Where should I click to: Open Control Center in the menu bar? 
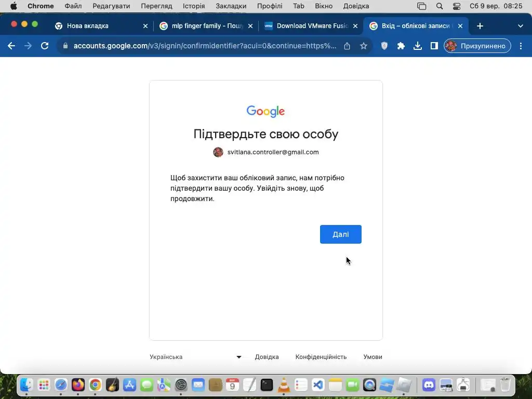457,6
